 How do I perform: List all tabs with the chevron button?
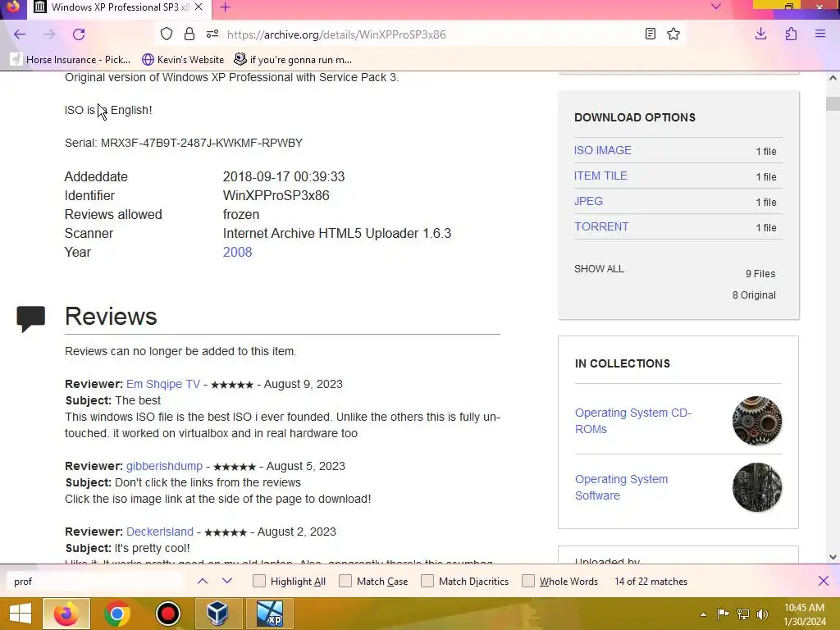tap(715, 7)
